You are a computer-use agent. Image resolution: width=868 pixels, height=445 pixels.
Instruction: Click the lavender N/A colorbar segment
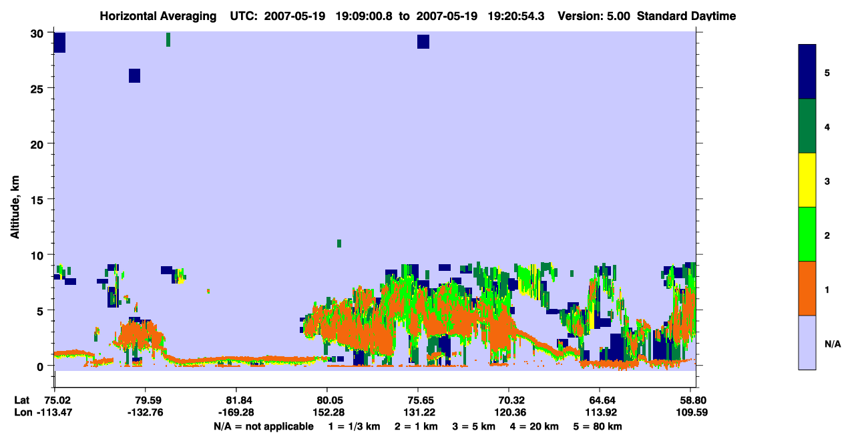807,342
